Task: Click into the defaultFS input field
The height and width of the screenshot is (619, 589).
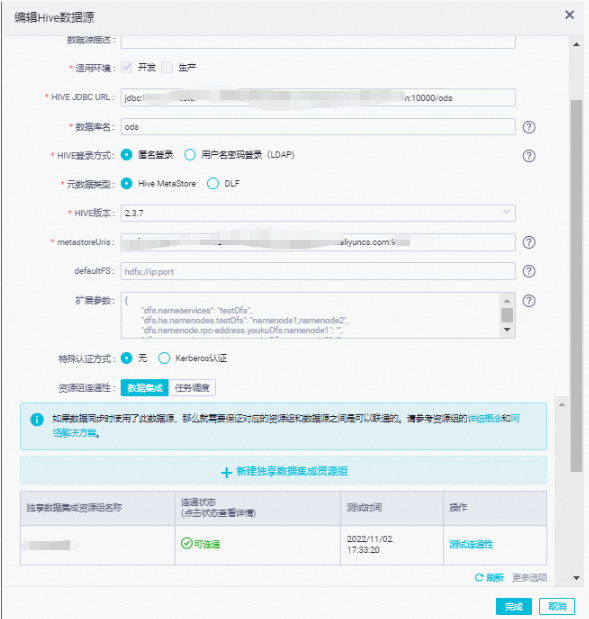Action: (318, 271)
